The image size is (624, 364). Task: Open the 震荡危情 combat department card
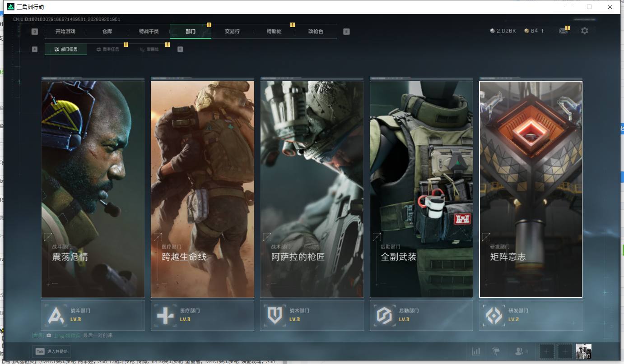(x=93, y=189)
